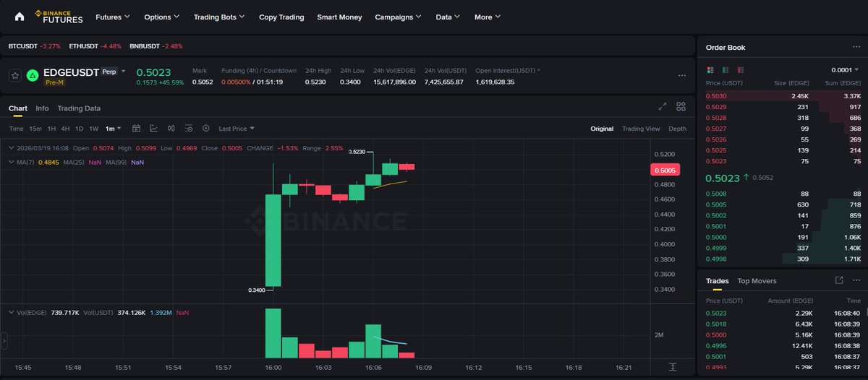Select the 1D chart interval
The height and width of the screenshot is (380, 868).
coord(79,129)
